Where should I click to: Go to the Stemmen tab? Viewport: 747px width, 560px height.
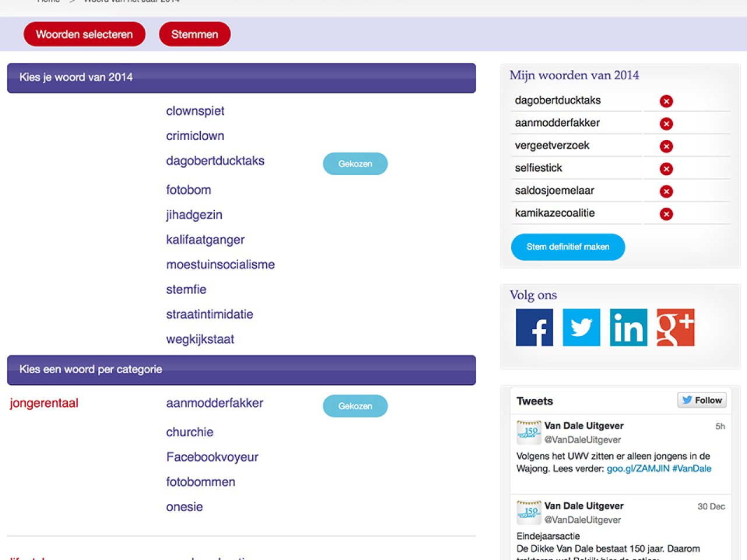pos(194,34)
